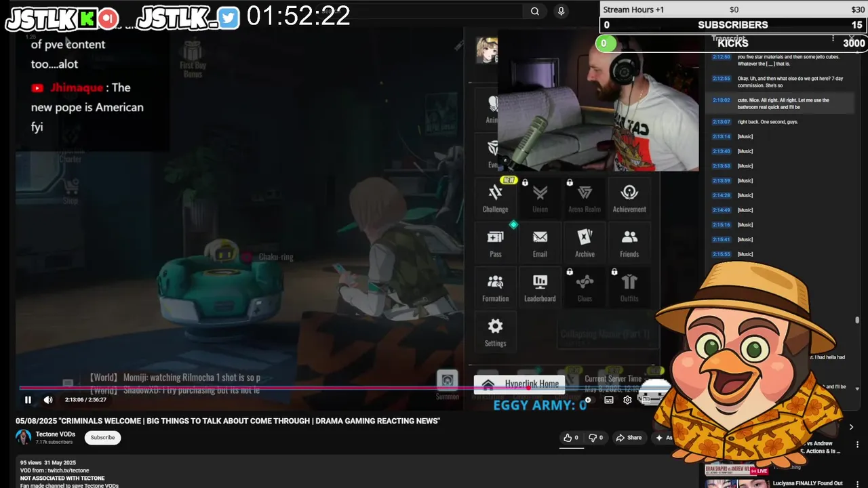Open the LIVE Shapiro vs Andrew thumbnail
Image resolution: width=868 pixels, height=488 pixels.
click(x=736, y=469)
